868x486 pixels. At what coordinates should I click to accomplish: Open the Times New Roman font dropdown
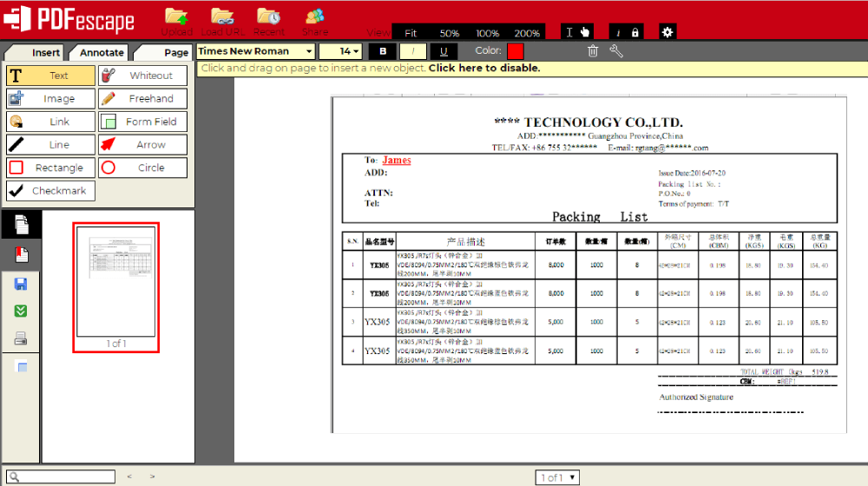tap(255, 51)
